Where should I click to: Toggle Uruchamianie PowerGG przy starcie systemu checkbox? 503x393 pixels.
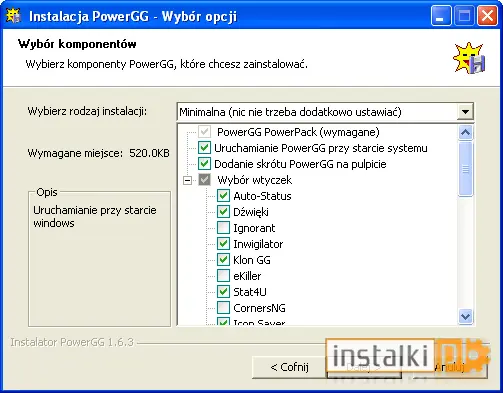[204, 148]
